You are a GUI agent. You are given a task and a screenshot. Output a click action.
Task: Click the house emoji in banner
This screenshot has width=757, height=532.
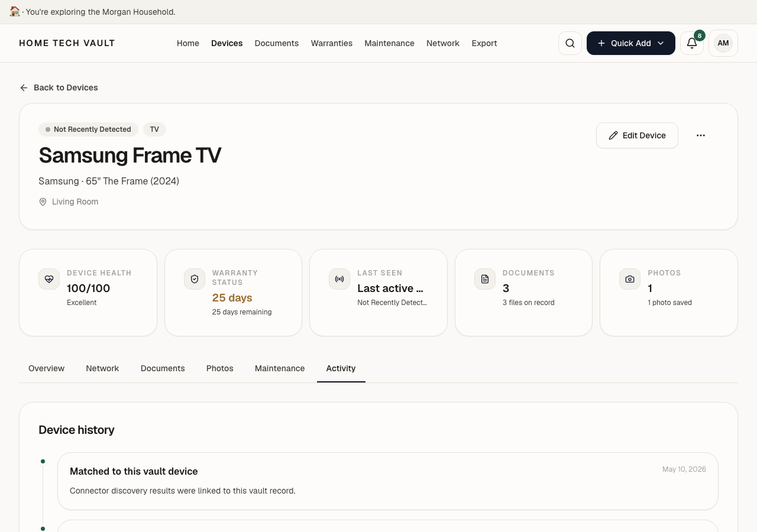click(x=15, y=11)
